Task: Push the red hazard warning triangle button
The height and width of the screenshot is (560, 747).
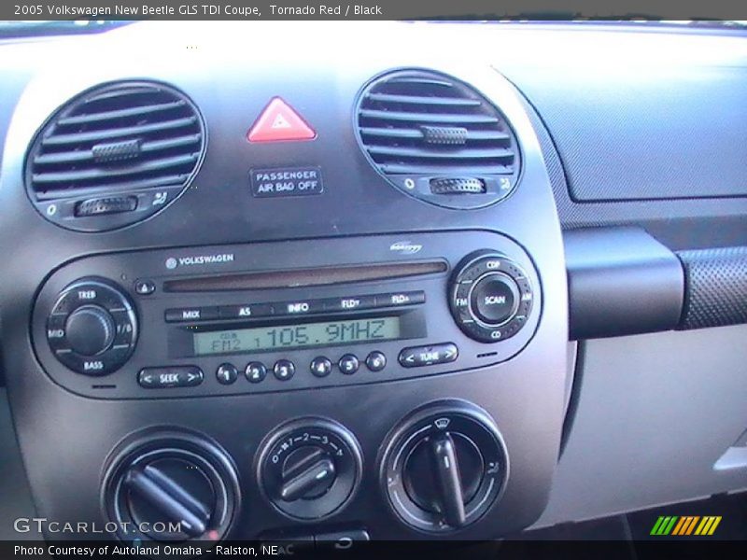Action: tap(281, 120)
